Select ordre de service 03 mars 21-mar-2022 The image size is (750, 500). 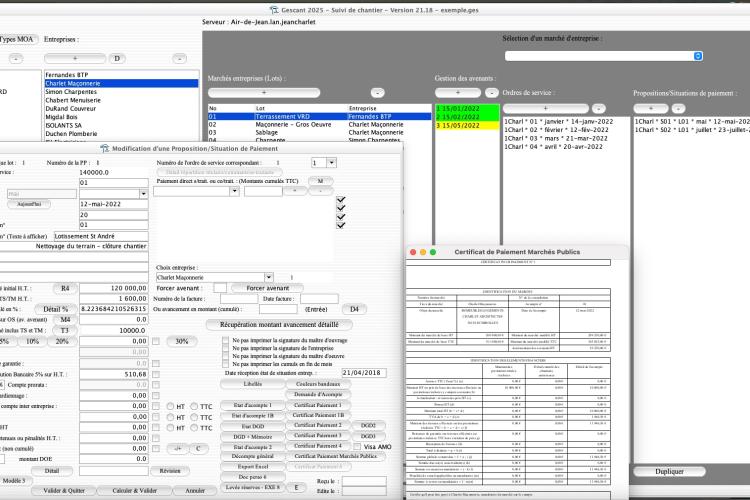click(565, 138)
